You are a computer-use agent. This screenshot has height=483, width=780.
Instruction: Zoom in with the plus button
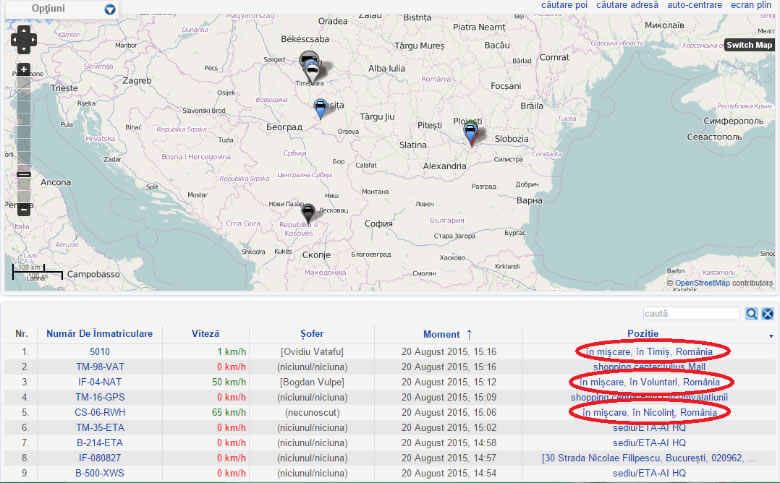tap(24, 71)
